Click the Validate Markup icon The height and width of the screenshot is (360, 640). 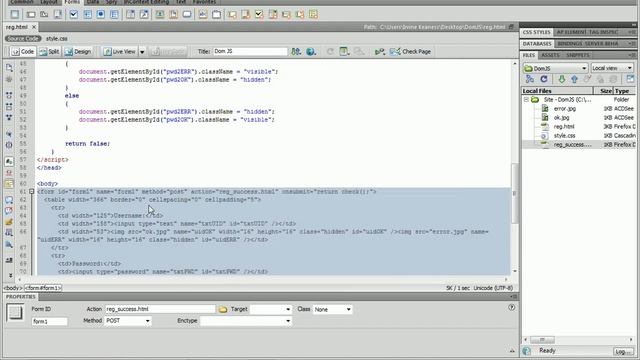(380, 51)
